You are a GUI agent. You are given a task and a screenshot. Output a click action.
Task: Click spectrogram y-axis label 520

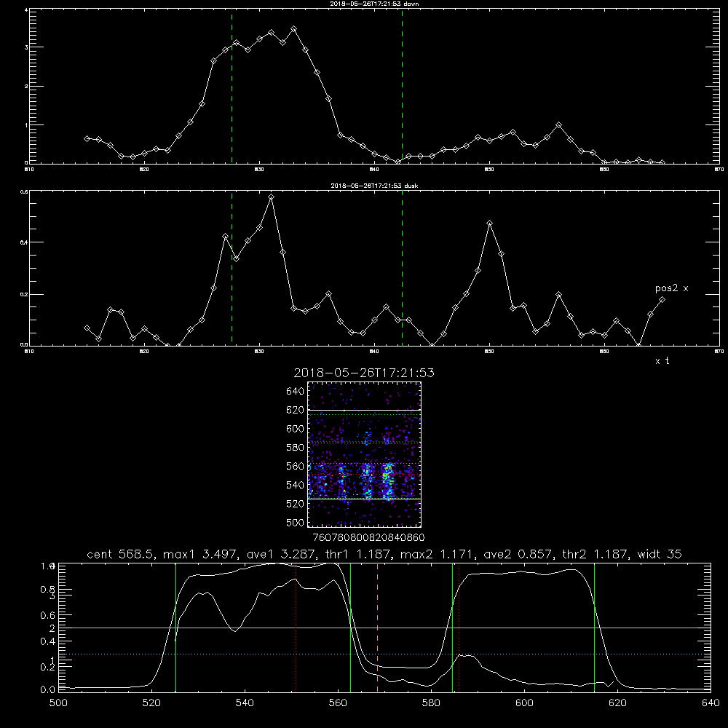(296, 504)
